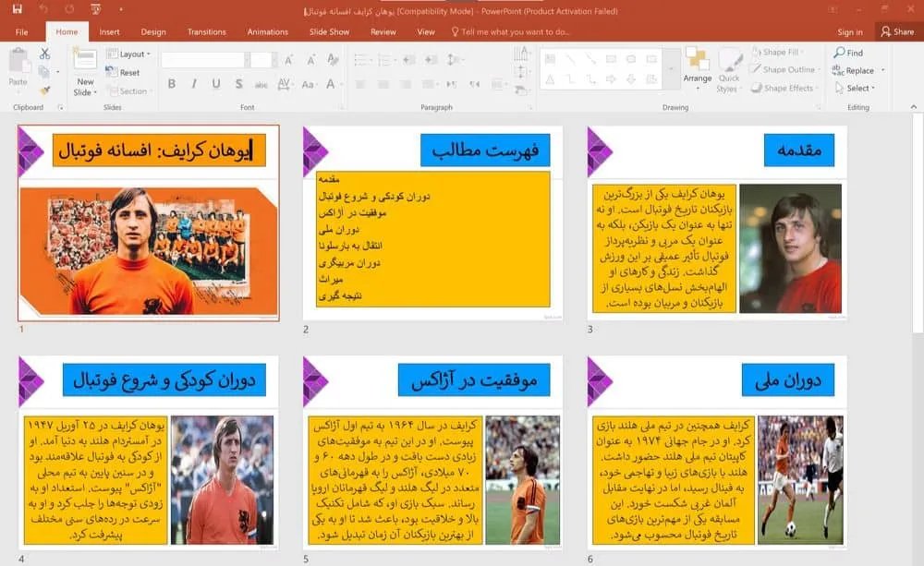Open Shape Outline color dropdown
The width and height of the screenshot is (924, 566).
pyautogui.click(x=785, y=69)
